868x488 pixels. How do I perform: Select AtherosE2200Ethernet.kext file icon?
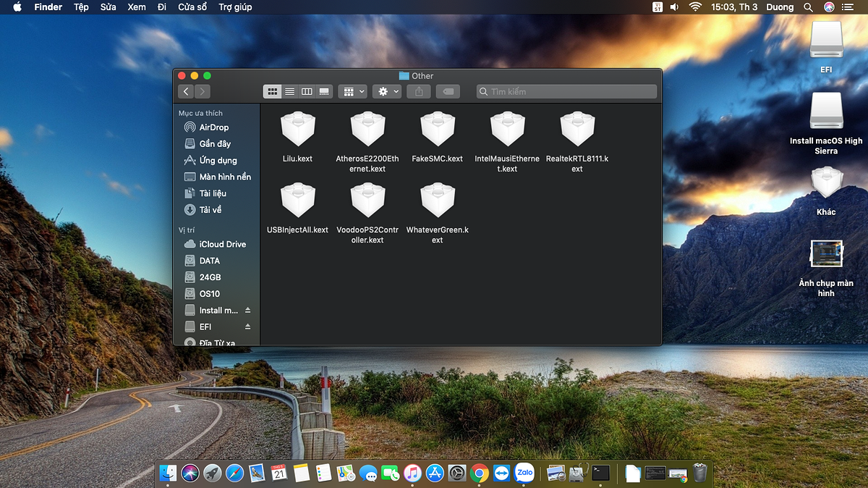point(367,130)
